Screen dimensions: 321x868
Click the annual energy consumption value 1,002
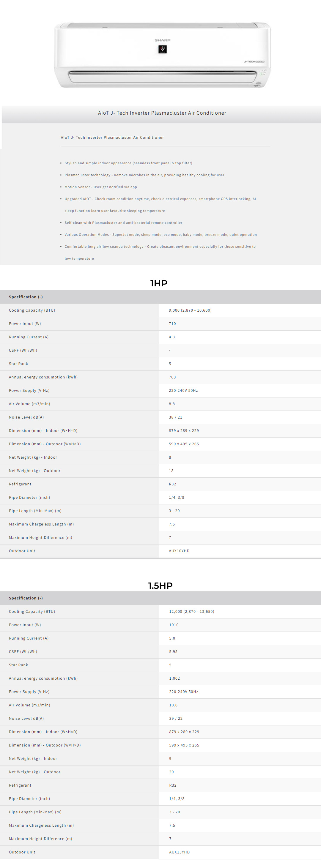point(175,678)
